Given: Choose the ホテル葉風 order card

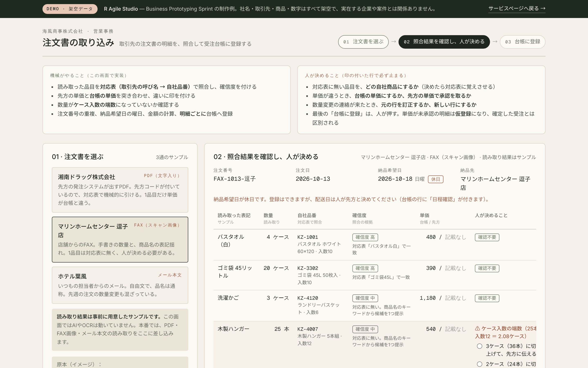Looking at the screenshot, I should pos(120,285).
